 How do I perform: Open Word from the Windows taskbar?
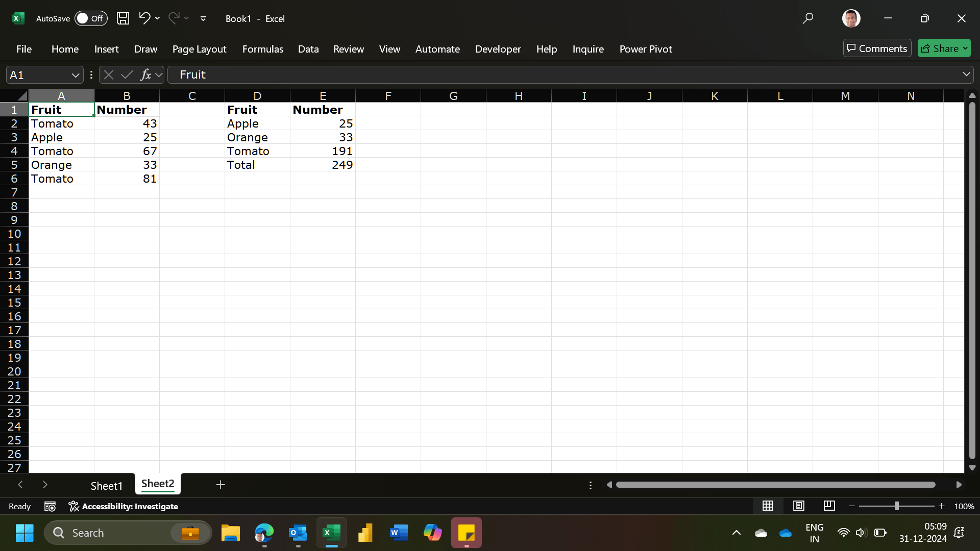click(399, 533)
